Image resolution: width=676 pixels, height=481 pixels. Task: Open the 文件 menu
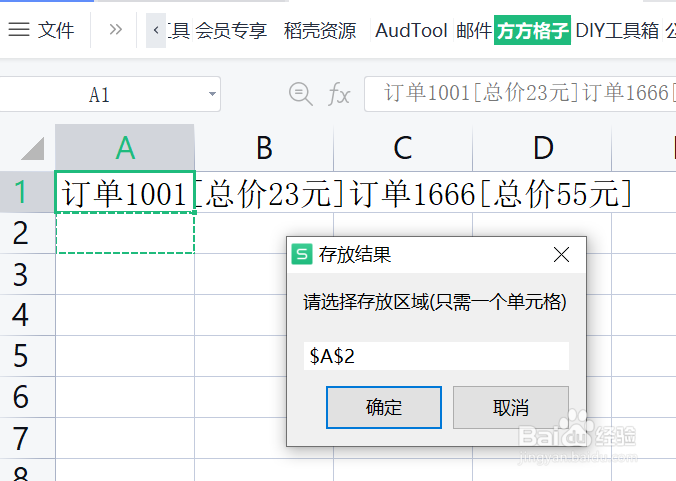[56, 30]
